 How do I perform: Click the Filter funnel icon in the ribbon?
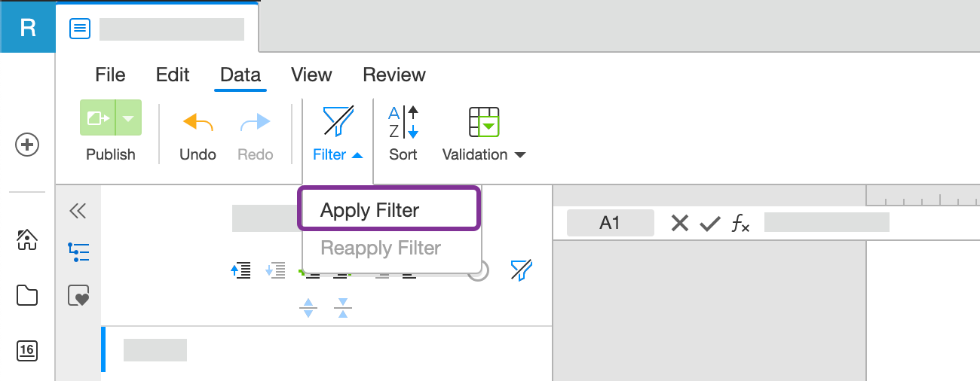coord(338,121)
